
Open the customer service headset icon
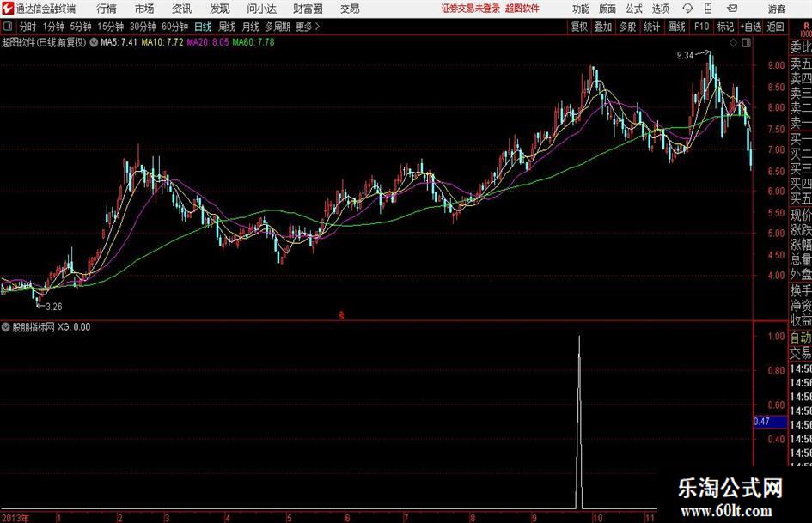tap(687, 9)
